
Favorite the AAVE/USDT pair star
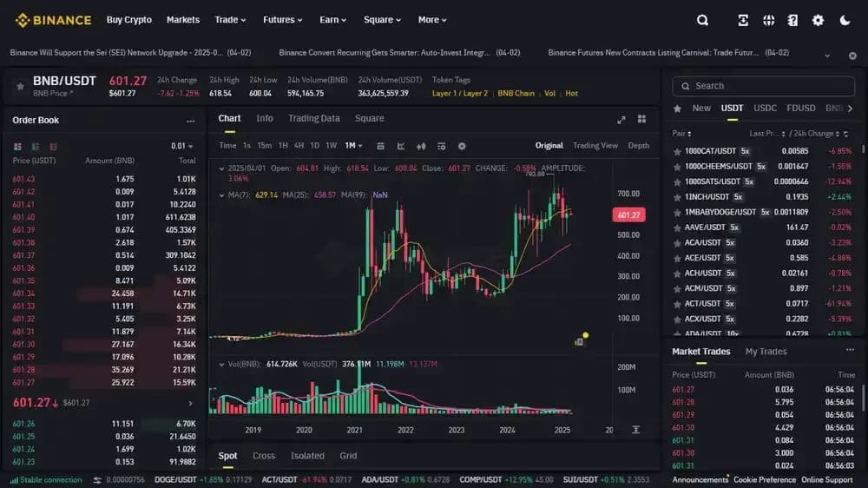point(676,228)
